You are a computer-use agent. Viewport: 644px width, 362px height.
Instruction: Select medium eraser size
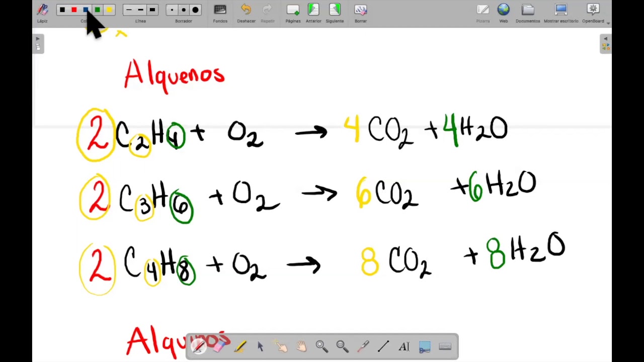(x=184, y=10)
